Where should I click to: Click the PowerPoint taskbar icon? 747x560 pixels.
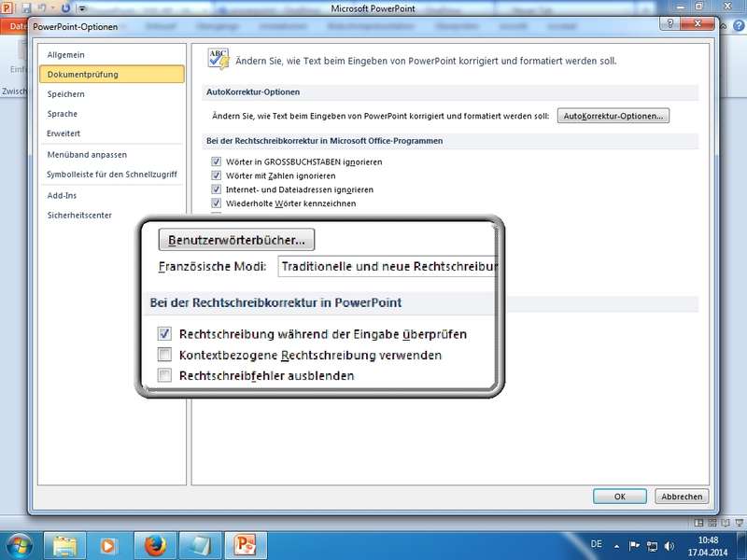247,545
